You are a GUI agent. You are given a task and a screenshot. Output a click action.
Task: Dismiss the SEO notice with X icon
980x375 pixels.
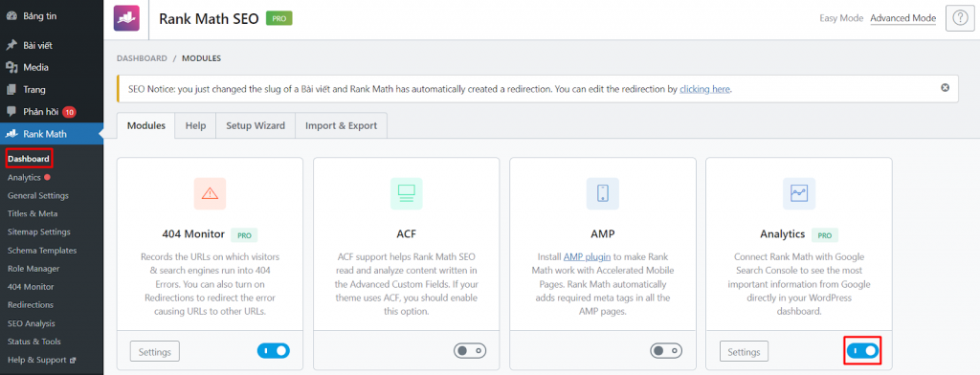tap(945, 87)
